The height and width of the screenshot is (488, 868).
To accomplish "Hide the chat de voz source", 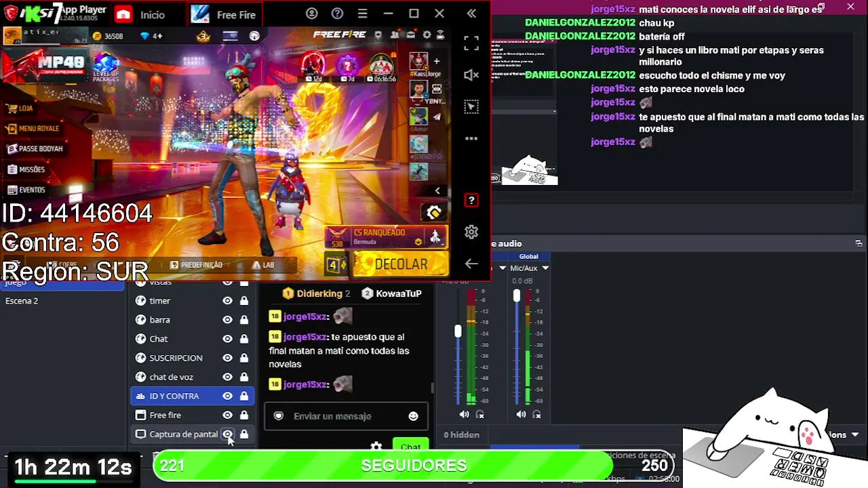I will point(227,377).
